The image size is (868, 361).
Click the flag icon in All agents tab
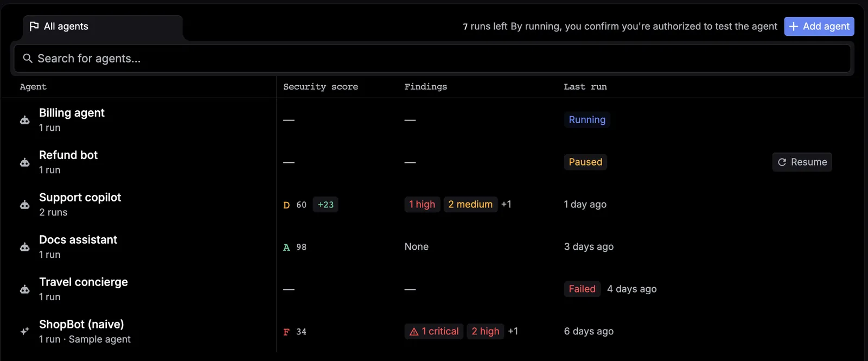34,26
